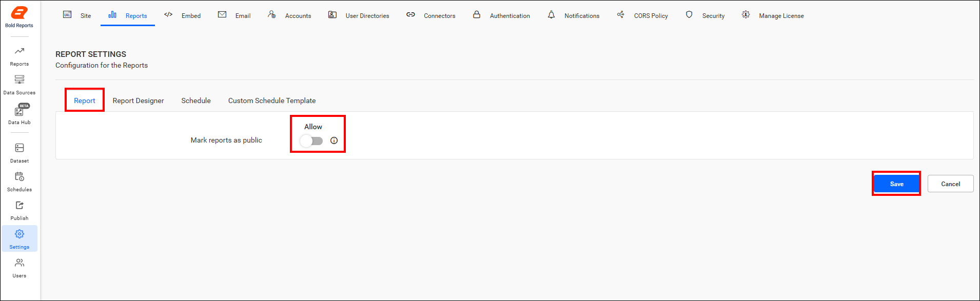The image size is (980, 301).
Task: Open the Email settings menu label
Action: (243, 16)
